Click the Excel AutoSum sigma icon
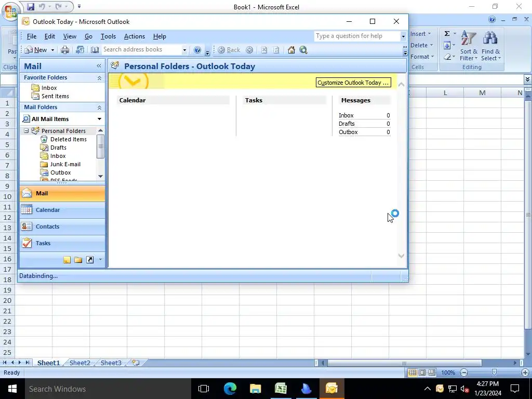 (447, 33)
